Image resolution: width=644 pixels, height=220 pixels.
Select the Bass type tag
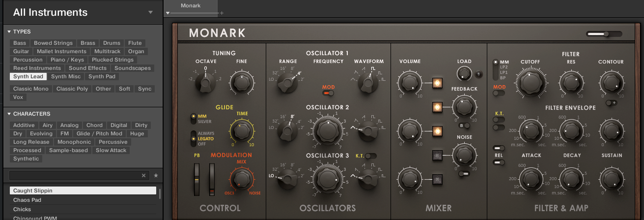20,43
